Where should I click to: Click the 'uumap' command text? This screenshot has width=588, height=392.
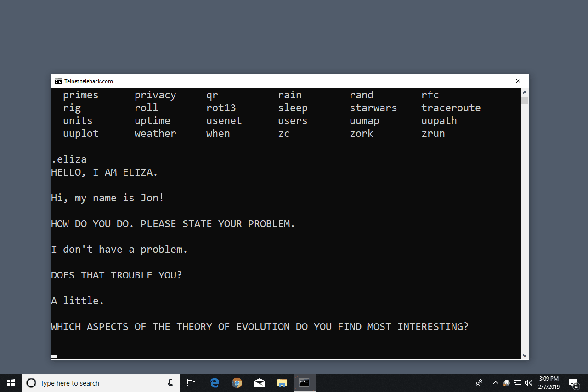tap(364, 121)
